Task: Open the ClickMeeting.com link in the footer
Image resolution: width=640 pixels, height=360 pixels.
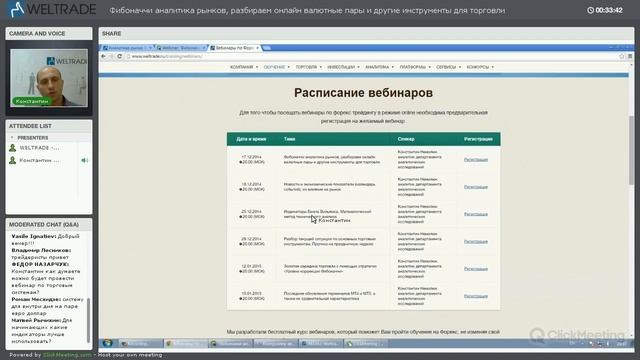Action: [67, 355]
